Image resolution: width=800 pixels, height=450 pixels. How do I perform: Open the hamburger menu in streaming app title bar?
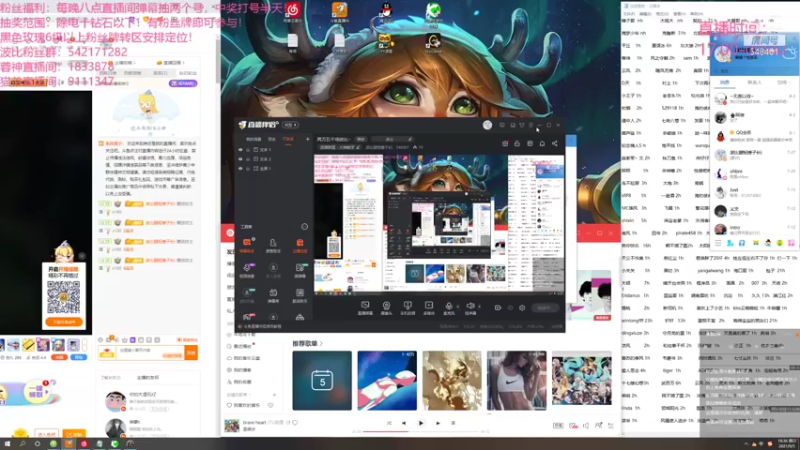531,125
